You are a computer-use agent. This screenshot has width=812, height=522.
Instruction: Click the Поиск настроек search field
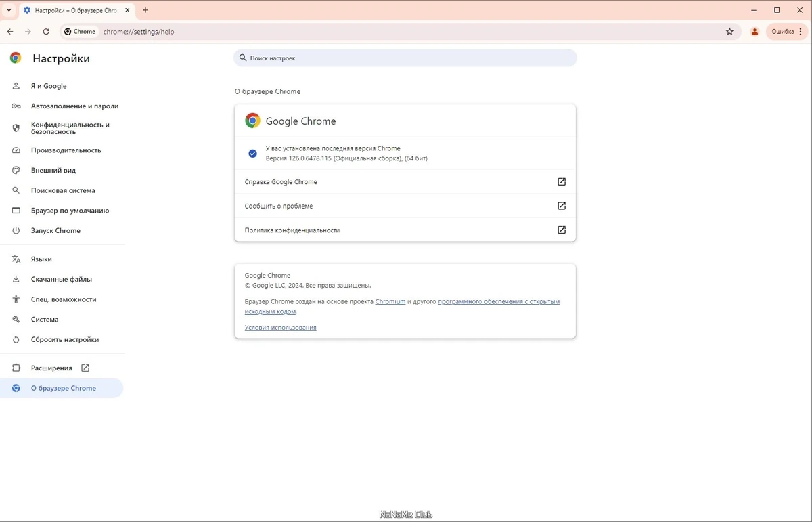[x=405, y=58]
